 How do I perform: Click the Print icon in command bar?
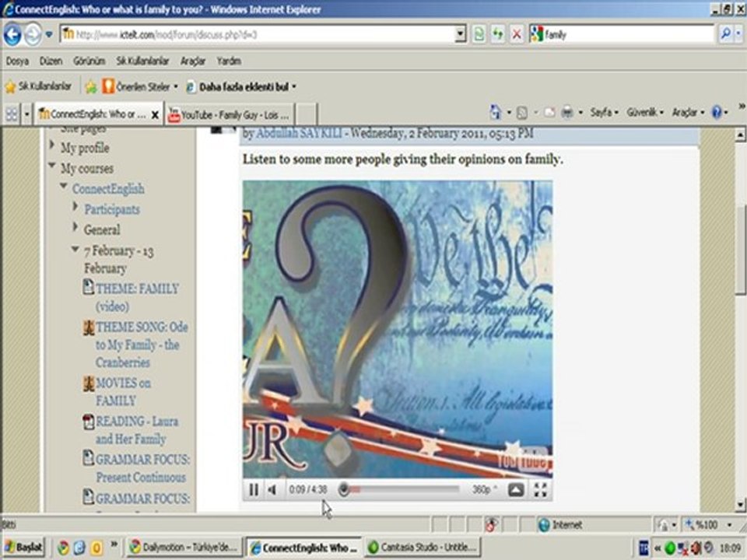[567, 112]
